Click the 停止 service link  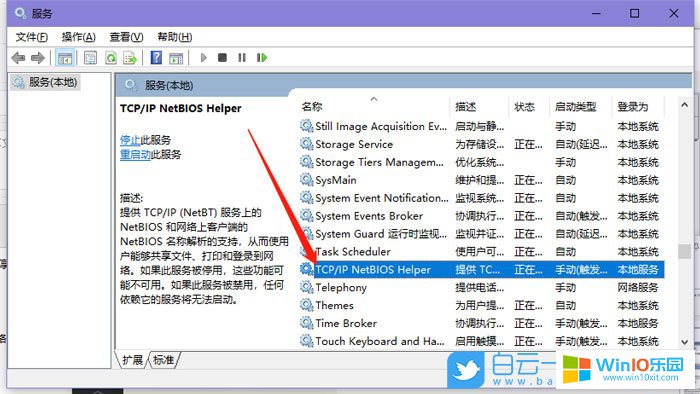coord(130,140)
